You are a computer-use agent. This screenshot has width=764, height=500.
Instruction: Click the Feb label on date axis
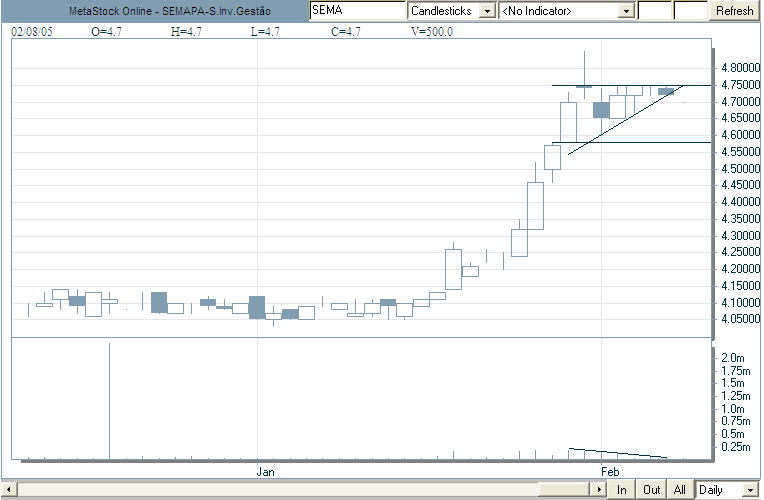(x=610, y=472)
